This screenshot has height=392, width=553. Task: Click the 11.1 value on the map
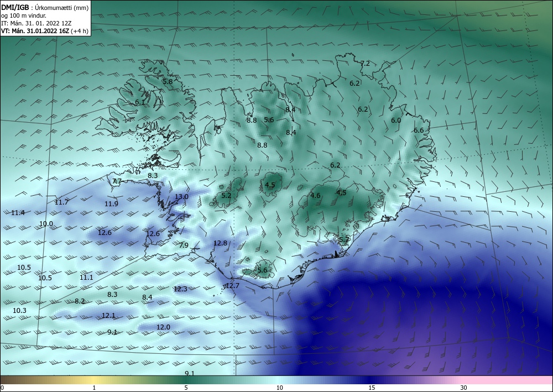(x=86, y=278)
